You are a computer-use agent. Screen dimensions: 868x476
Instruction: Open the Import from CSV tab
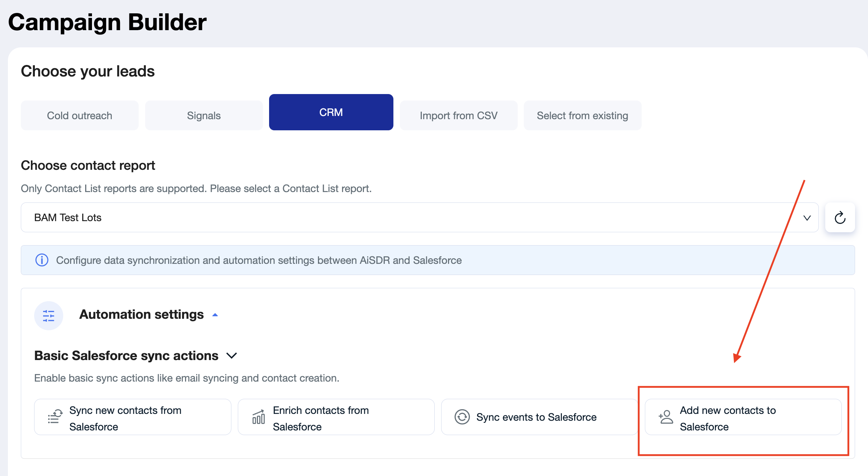(458, 116)
